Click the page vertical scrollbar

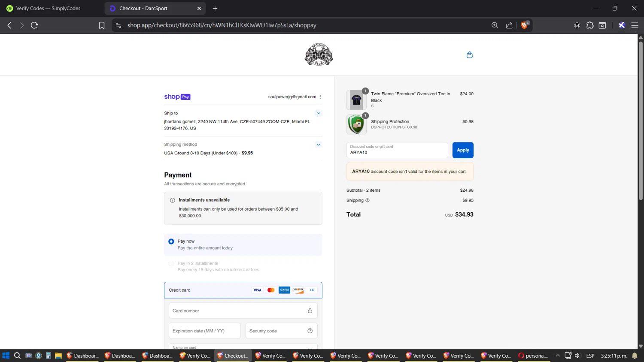(641, 121)
